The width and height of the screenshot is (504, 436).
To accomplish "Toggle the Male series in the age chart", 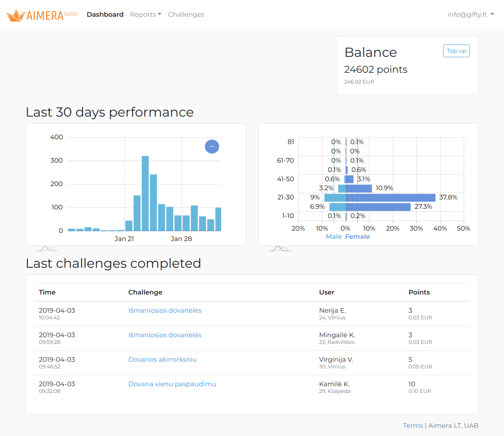I will click(x=334, y=236).
